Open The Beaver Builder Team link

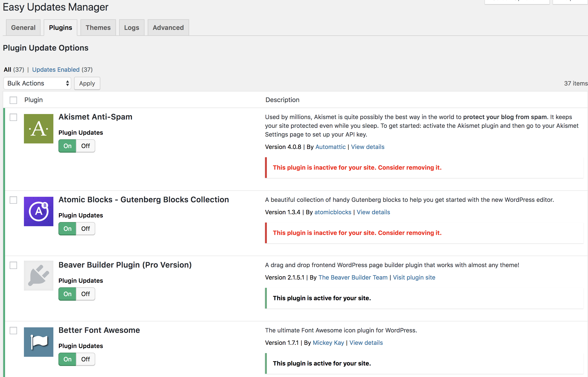353,278
